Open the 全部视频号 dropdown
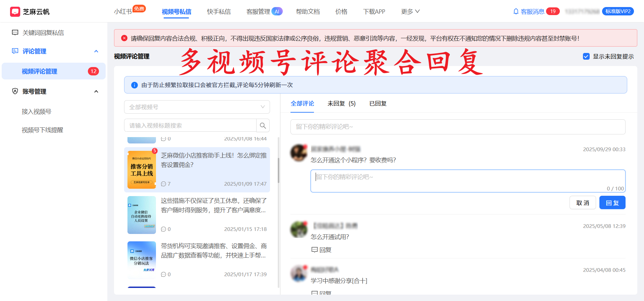Screen dimensions: 644x301 pos(197,107)
